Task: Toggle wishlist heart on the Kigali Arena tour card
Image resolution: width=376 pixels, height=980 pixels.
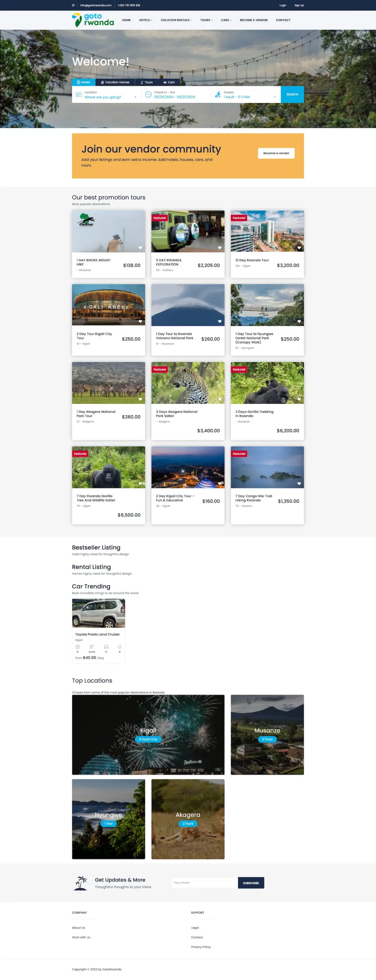Action: pyautogui.click(x=140, y=321)
